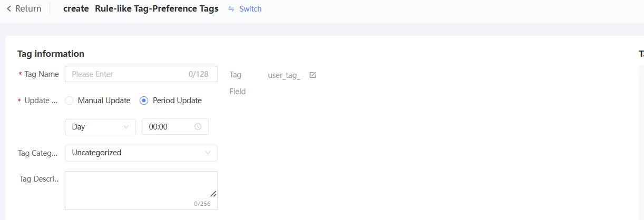
Task: Select the Period Update radio button
Action: coord(144,101)
